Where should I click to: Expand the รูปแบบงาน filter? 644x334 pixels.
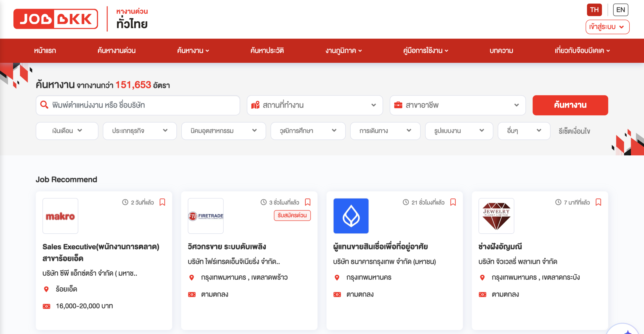coord(459,131)
